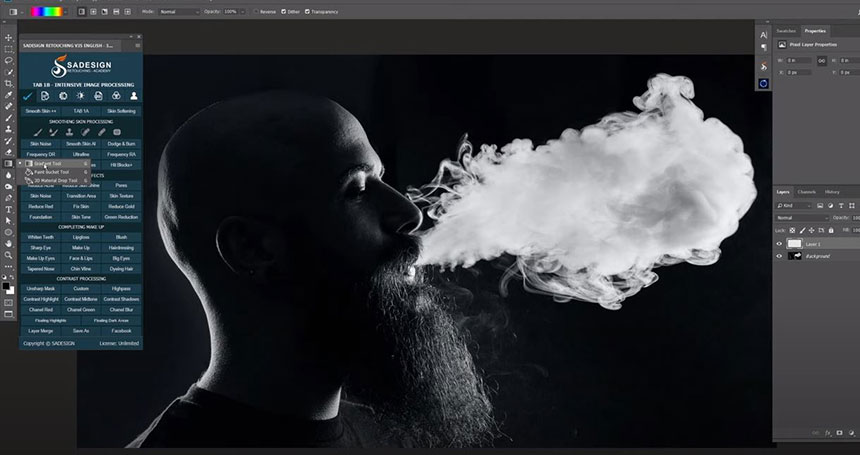860x455 pixels.
Task: Select the Clone Stamp tool in toolbar
Action: (x=8, y=129)
